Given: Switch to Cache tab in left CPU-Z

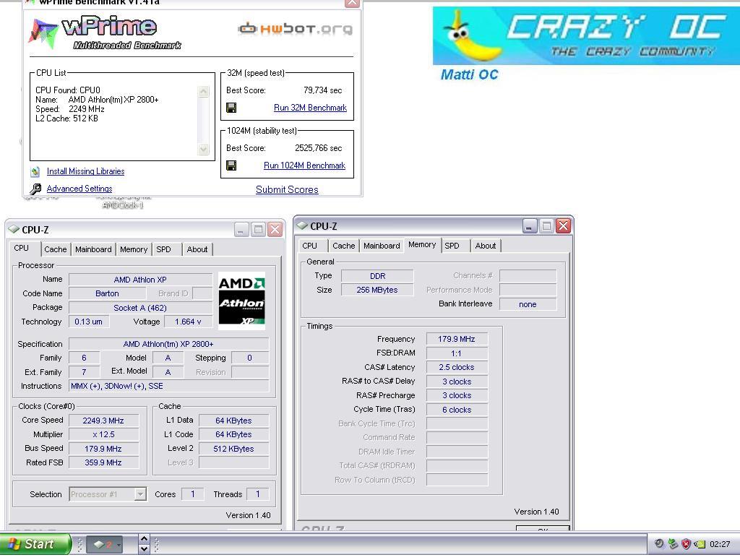Looking at the screenshot, I should pyautogui.click(x=56, y=249).
